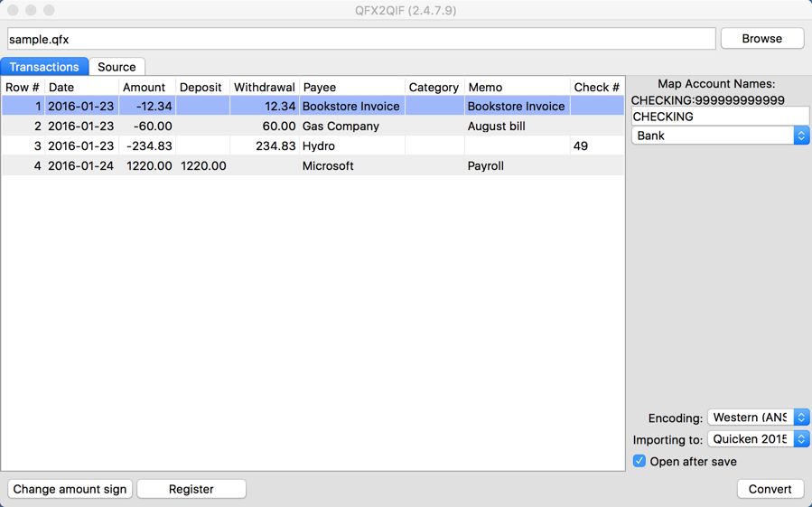Click the Browse button

coord(761,39)
